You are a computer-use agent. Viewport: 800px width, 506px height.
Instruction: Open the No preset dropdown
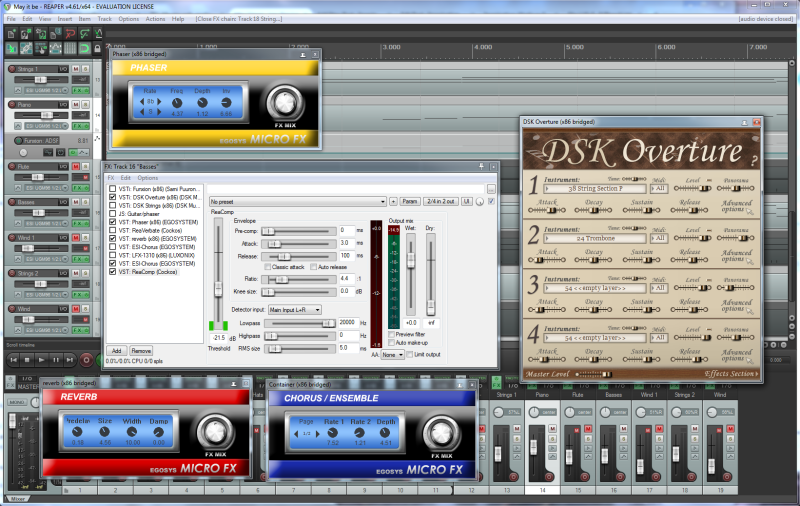(297, 201)
